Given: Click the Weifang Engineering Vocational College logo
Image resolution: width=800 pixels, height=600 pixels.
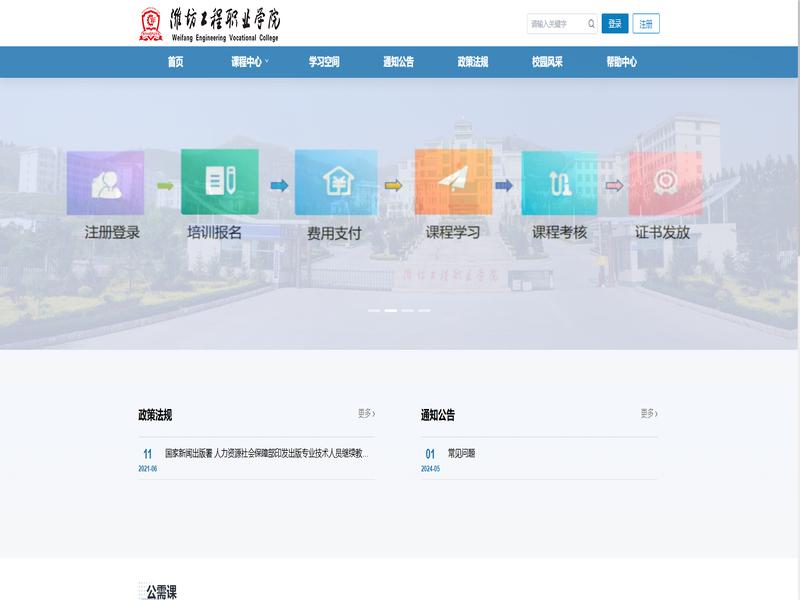Looking at the screenshot, I should click(x=208, y=24).
